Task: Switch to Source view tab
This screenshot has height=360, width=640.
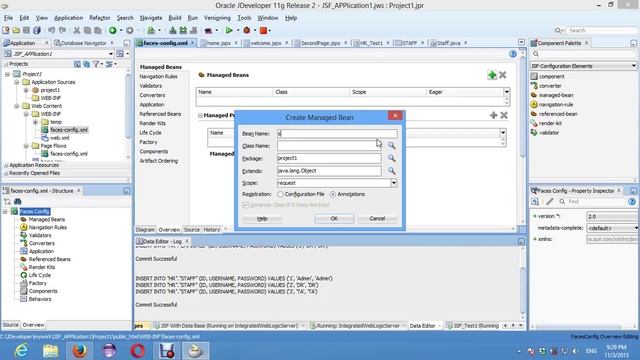Action: click(192, 230)
